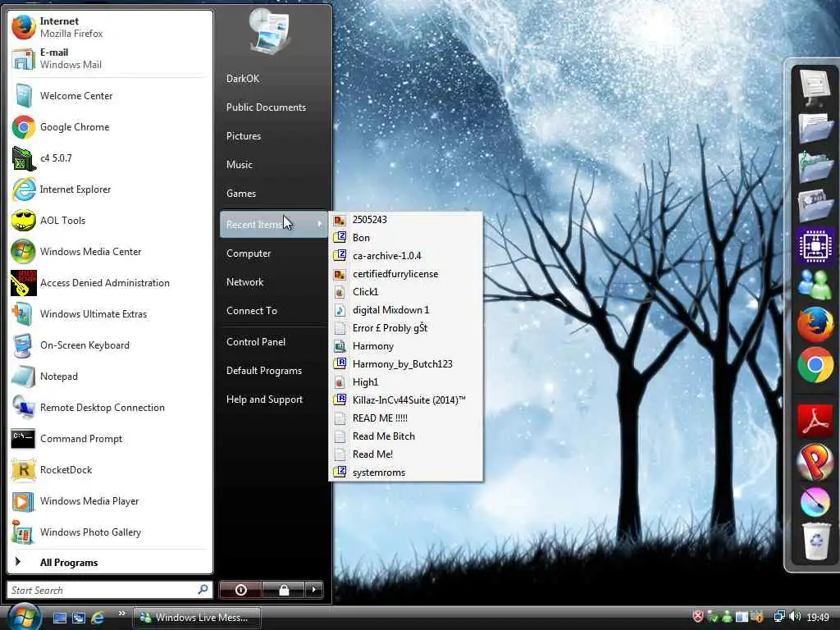Open Access Denied Administration
This screenshot has width=840, height=630.
point(110,283)
